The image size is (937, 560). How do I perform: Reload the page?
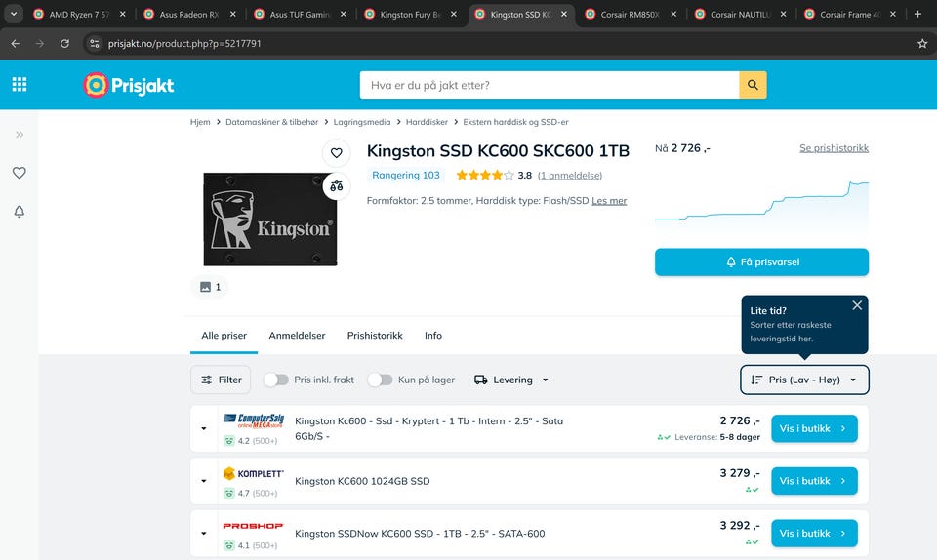pos(64,44)
